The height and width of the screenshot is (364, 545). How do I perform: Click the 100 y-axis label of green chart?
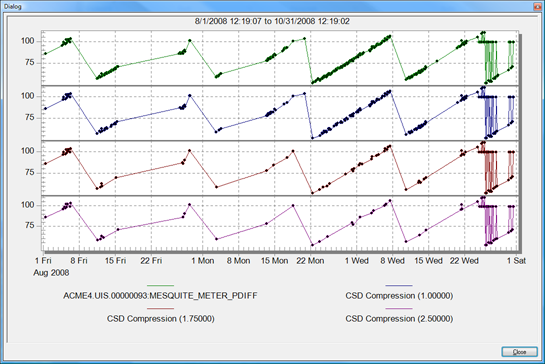(28, 41)
